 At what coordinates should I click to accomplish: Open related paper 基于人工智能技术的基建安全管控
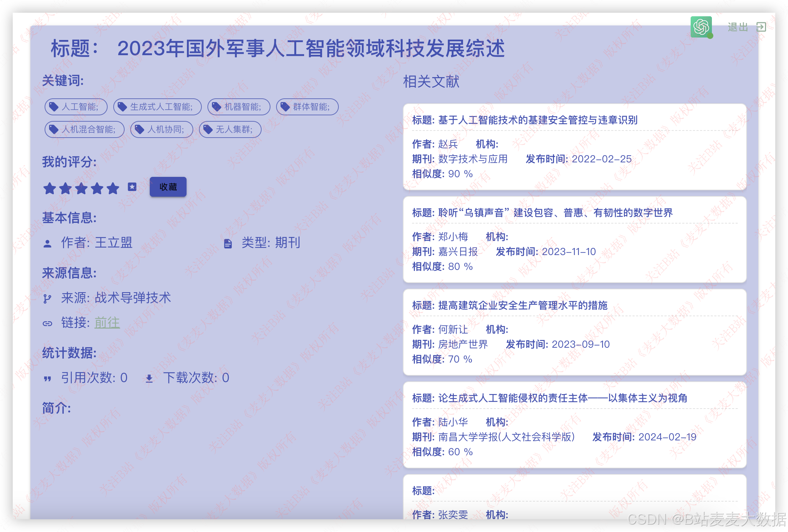pos(537,120)
